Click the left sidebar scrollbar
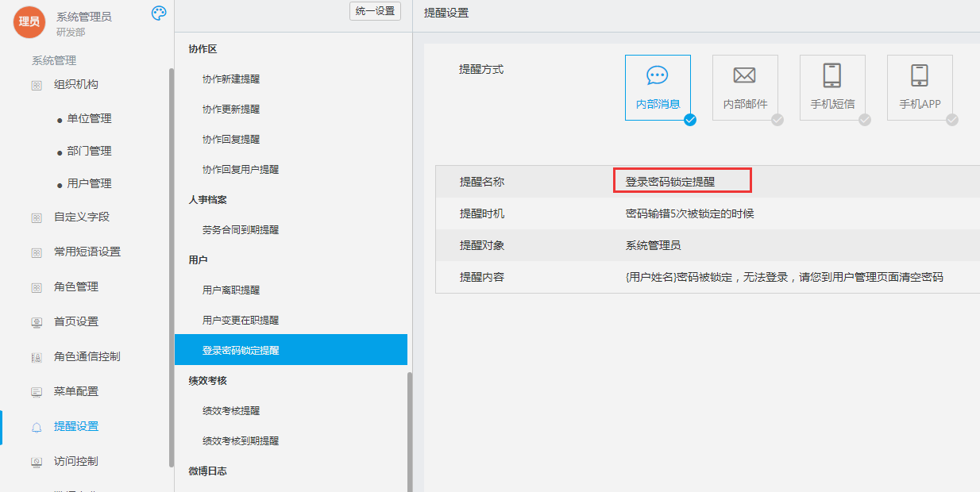The image size is (980, 492). (x=172, y=268)
